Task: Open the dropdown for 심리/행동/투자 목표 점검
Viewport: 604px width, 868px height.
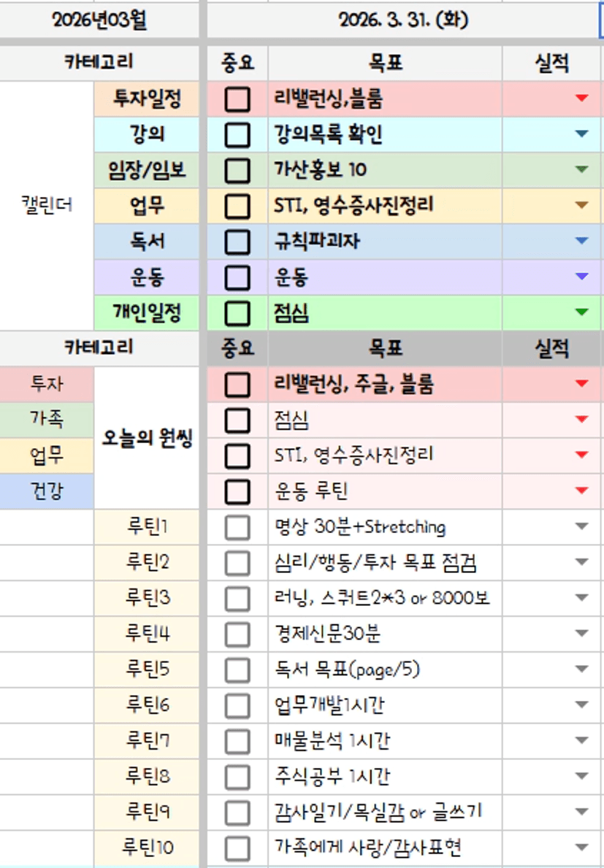Action: tap(581, 561)
